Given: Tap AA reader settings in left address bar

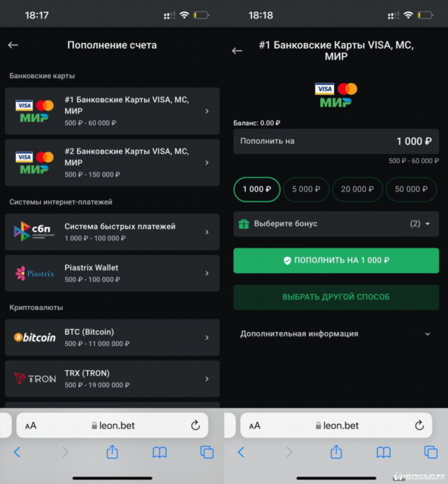Looking at the screenshot, I should point(30,426).
